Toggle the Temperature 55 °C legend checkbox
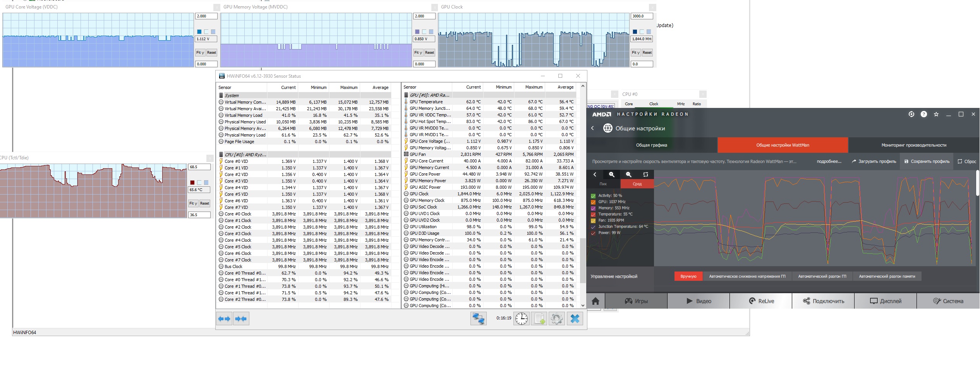The image size is (980, 374). pyautogui.click(x=593, y=214)
